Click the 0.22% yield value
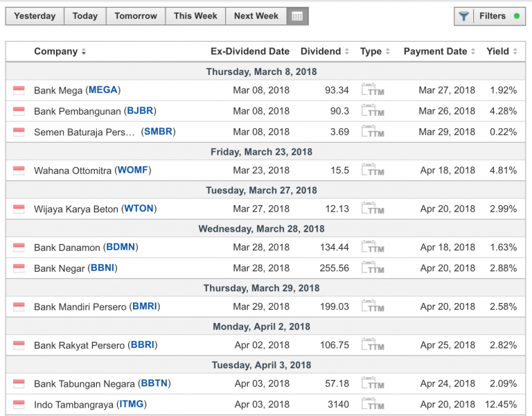 click(x=503, y=132)
